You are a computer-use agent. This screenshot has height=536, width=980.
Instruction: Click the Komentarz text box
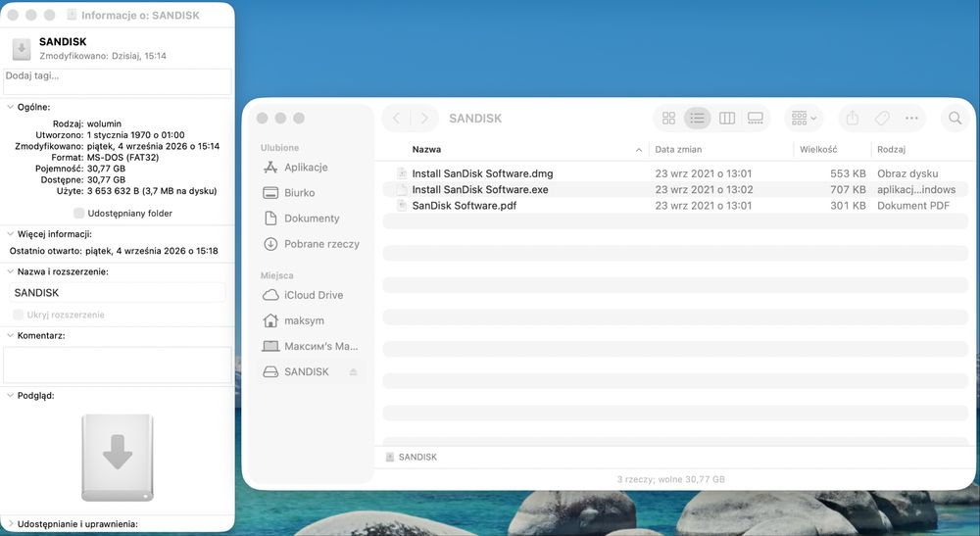point(118,365)
